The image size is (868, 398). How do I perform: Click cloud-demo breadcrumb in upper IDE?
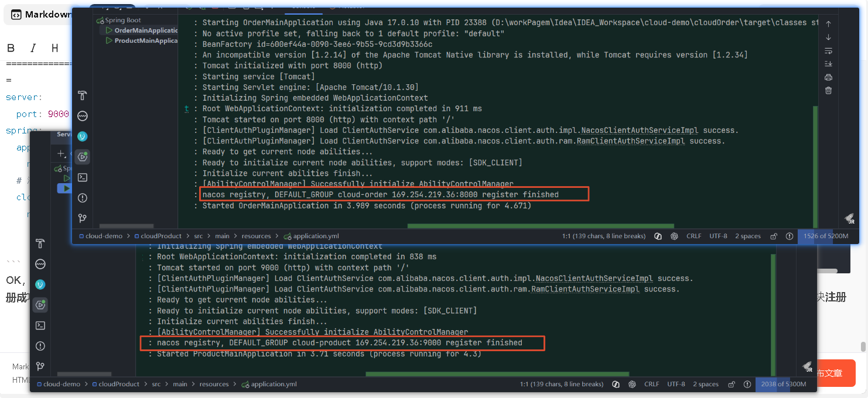[100, 236]
